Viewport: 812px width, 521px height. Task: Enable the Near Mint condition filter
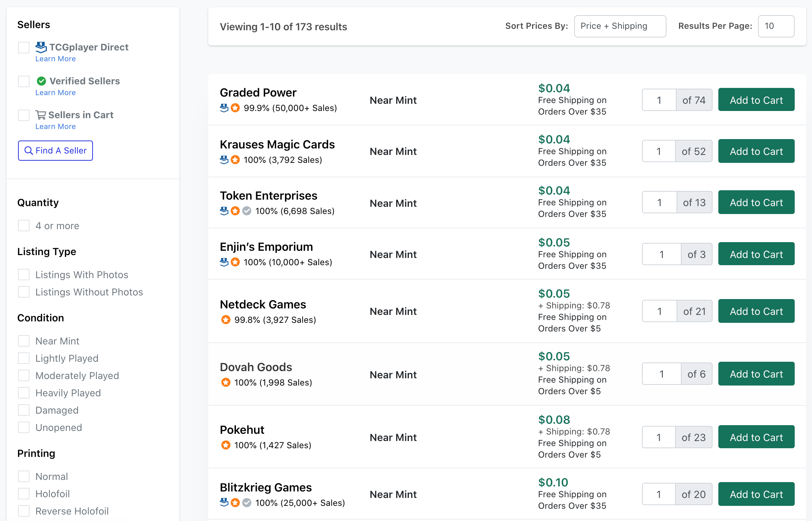tap(24, 340)
